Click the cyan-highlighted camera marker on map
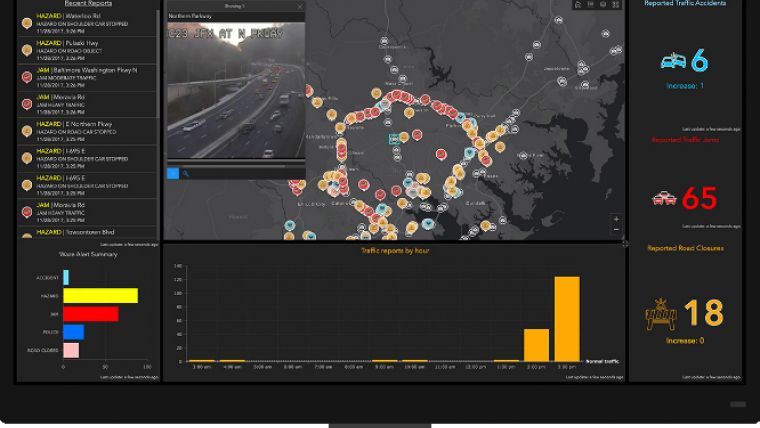This screenshot has height=428, width=760. click(395, 140)
